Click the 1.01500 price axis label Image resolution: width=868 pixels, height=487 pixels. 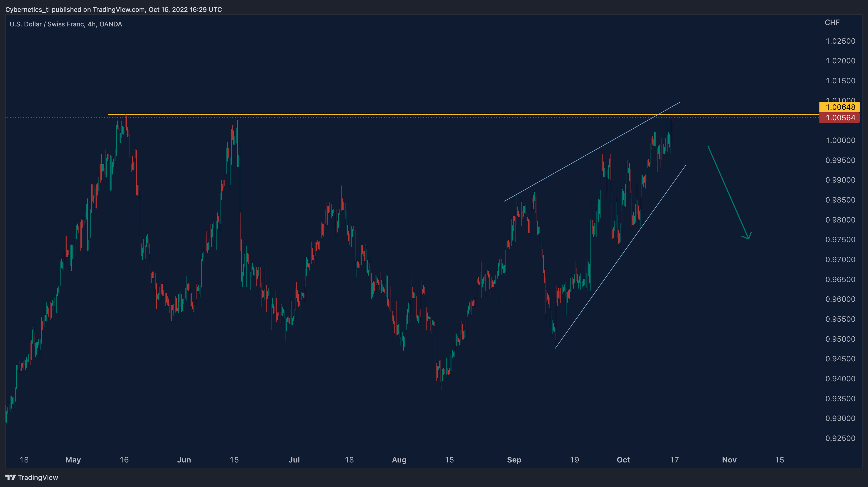click(840, 81)
